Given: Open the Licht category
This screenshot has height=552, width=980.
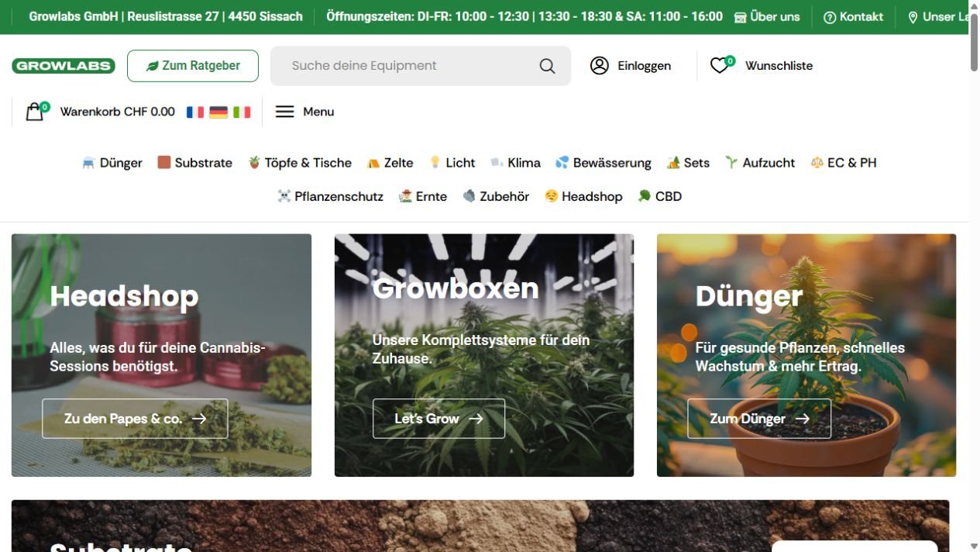Looking at the screenshot, I should coord(460,163).
